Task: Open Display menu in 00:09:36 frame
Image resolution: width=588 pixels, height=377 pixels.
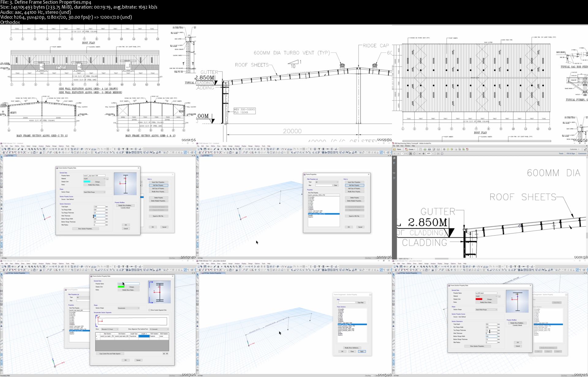Action: pyautogui.click(x=244, y=146)
